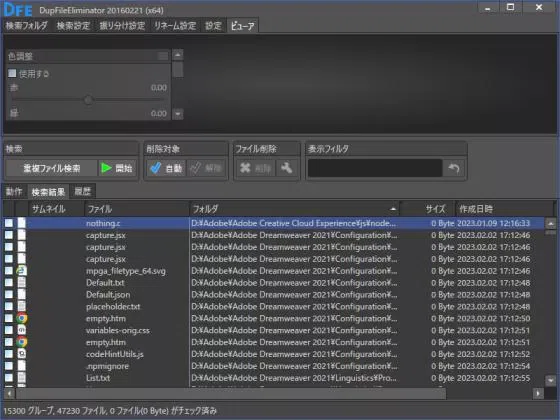Open the 振り分け設定 tab
The width and height of the screenshot is (560, 420).
[x=122, y=26]
